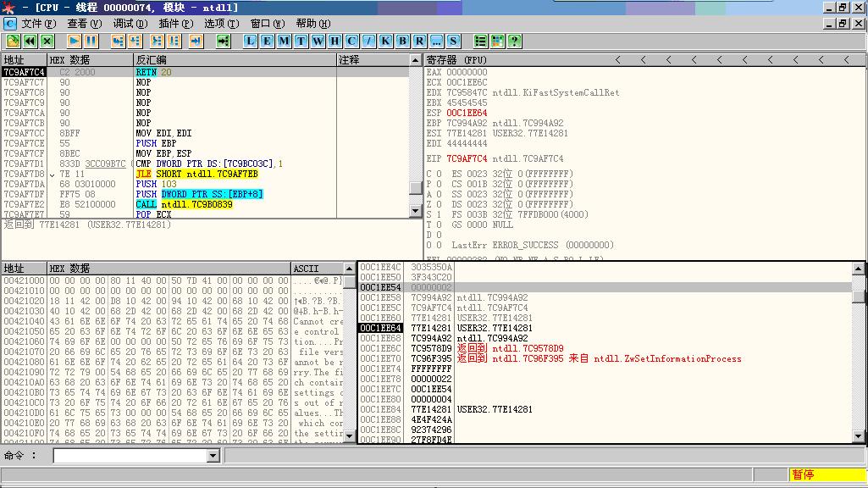Select the ESP 00C1EE64 register value
This screenshot has width=868, height=488.
pyautogui.click(x=467, y=113)
